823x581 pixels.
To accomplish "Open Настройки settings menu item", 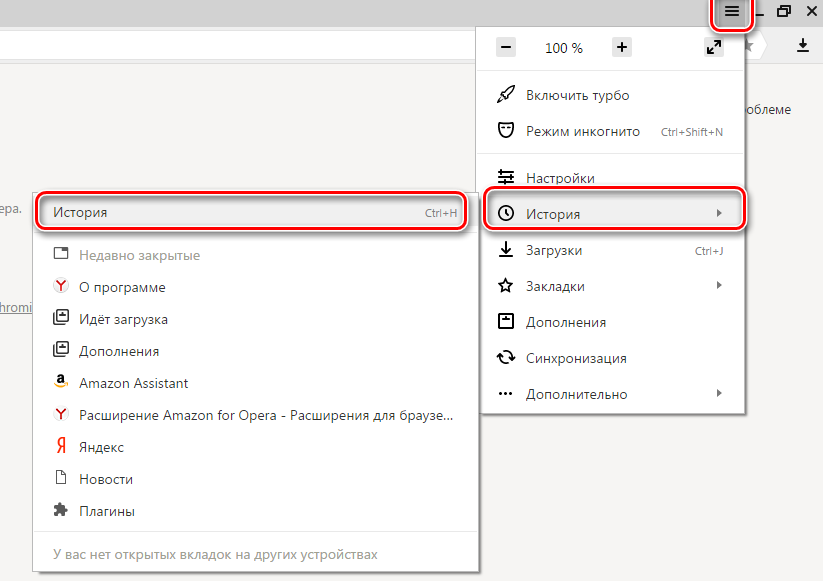I will click(560, 178).
